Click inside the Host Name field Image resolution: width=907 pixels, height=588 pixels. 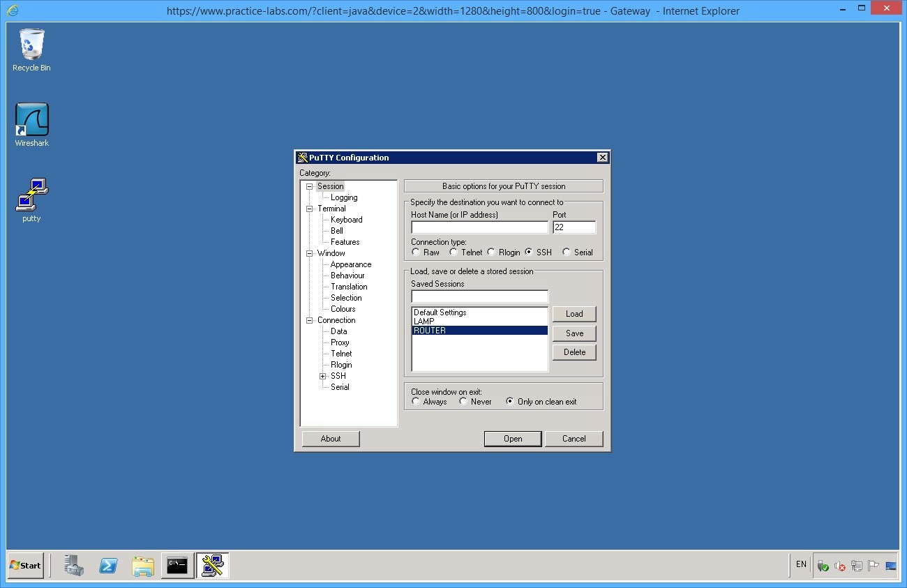pos(479,227)
